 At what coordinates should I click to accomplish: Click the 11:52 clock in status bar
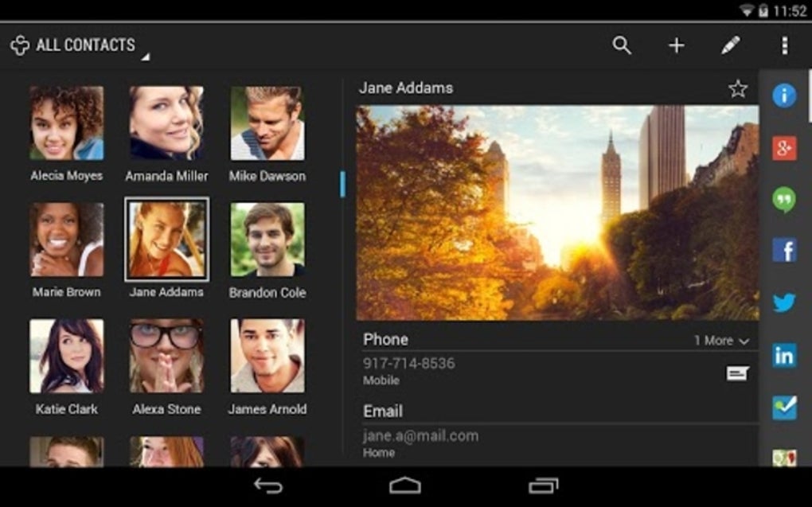click(789, 11)
